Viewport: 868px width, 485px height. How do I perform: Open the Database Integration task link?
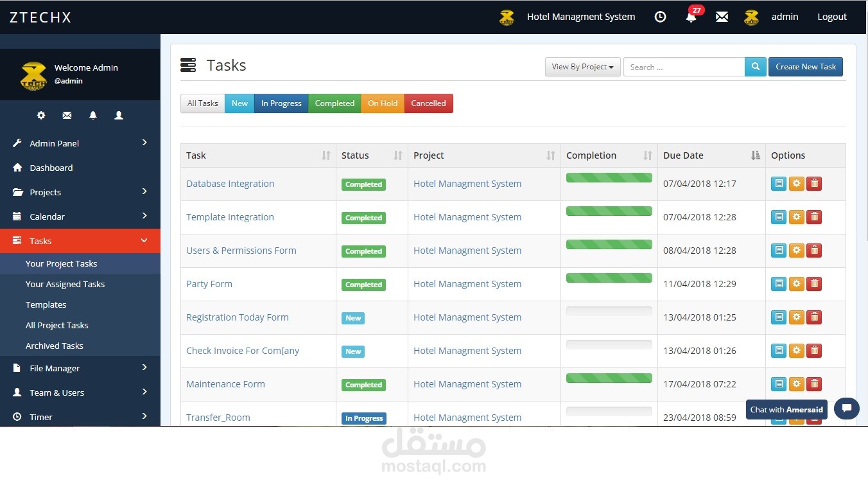[230, 184]
